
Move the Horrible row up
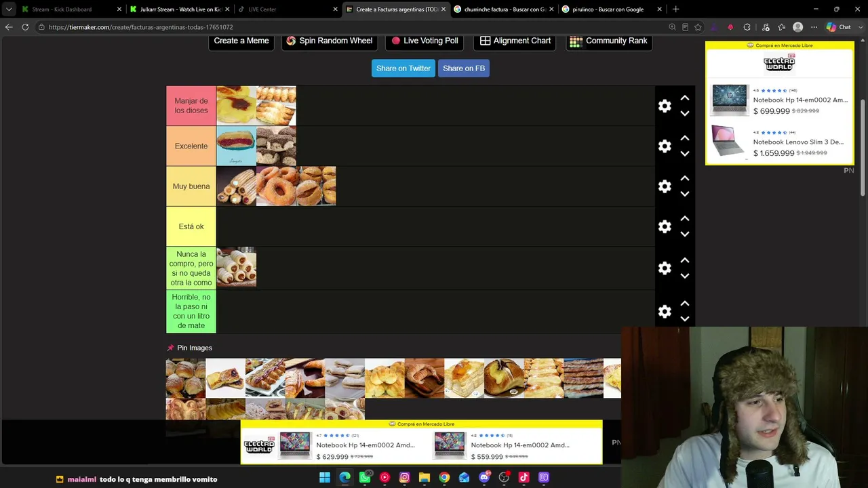[x=685, y=303]
